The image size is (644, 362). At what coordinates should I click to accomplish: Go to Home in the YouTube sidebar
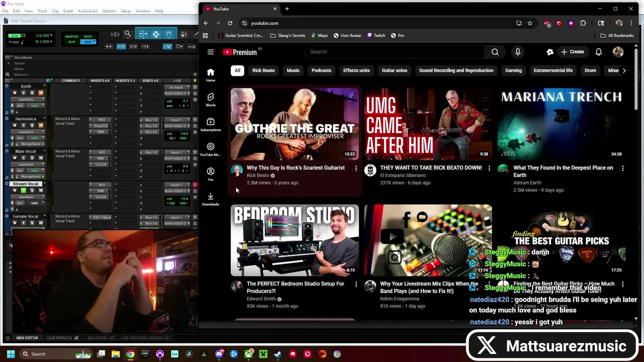pyautogui.click(x=210, y=74)
